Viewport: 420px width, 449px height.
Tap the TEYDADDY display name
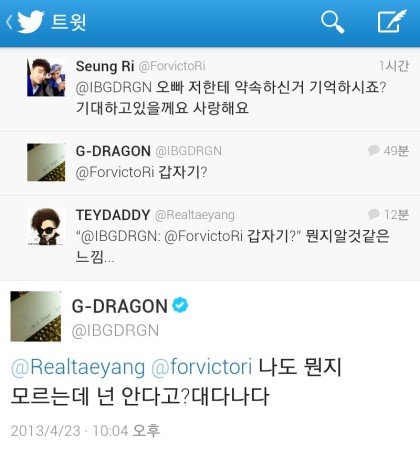click(x=113, y=215)
